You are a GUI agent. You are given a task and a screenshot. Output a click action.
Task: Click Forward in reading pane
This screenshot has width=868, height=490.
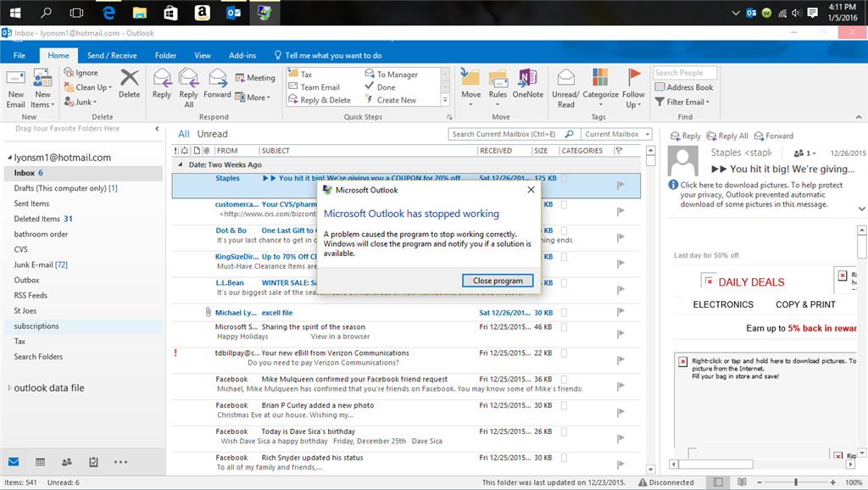[774, 136]
